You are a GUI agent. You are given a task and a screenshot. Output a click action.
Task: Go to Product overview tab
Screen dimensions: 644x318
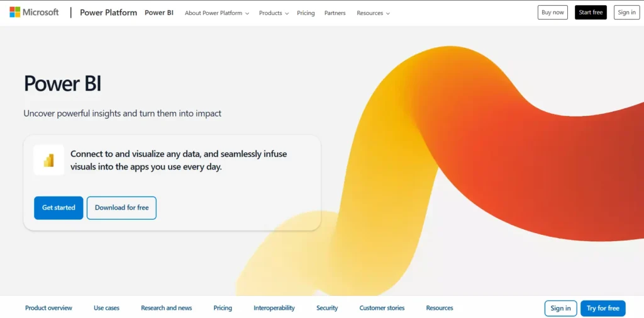pos(48,308)
